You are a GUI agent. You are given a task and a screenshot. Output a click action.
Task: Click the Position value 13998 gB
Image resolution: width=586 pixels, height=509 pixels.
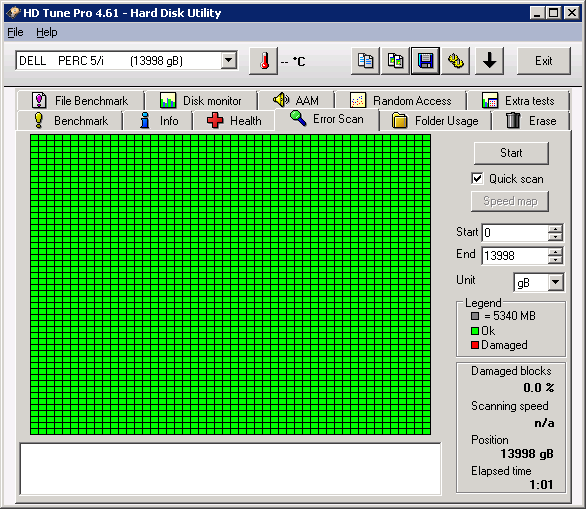click(527, 454)
